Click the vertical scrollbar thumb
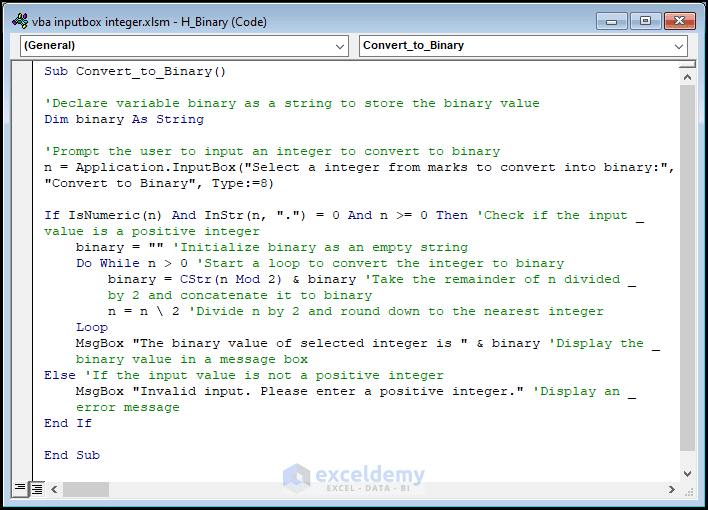The width and height of the screenshot is (708, 510). coord(687,268)
